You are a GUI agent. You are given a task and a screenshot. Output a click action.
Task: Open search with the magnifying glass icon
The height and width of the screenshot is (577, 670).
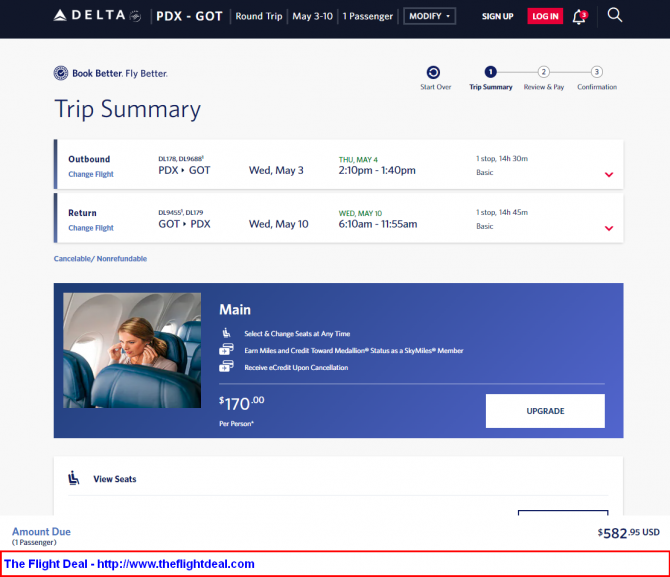[x=614, y=15]
